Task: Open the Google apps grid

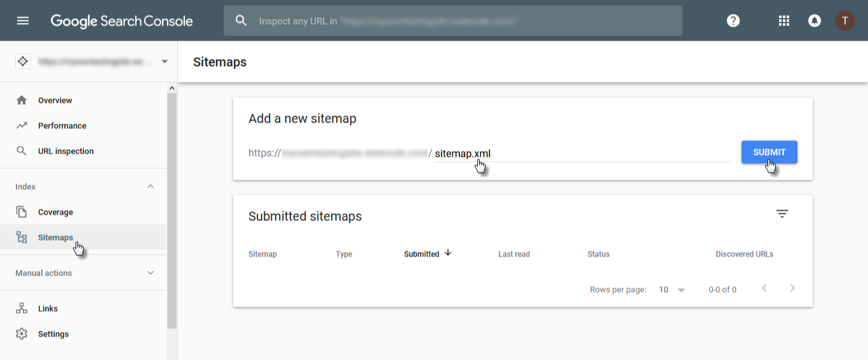Action: 784,21
